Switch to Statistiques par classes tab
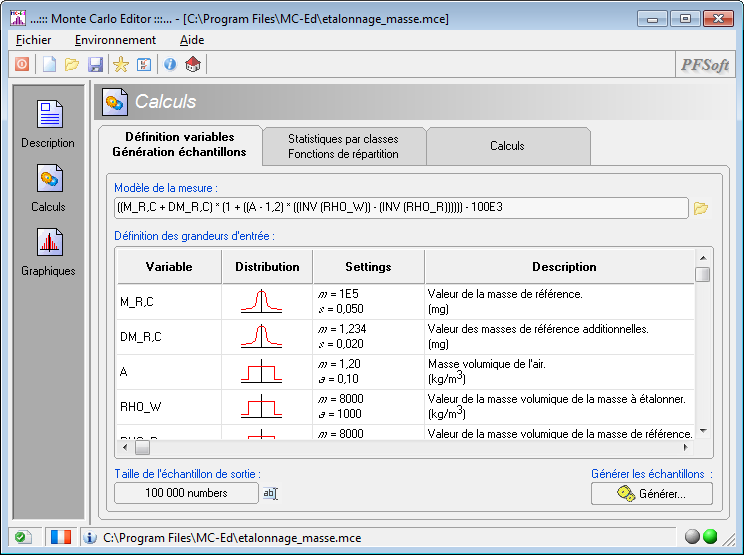This screenshot has width=744, height=555. [x=344, y=147]
